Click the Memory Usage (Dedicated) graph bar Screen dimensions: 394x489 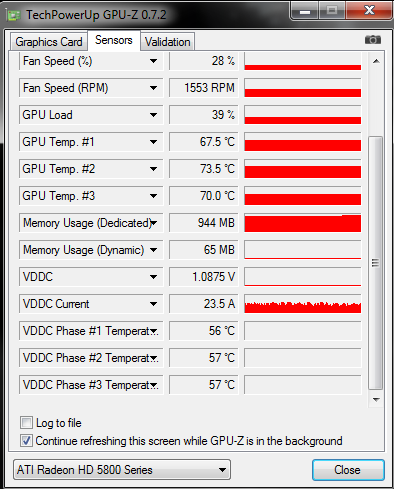pyautogui.click(x=303, y=223)
